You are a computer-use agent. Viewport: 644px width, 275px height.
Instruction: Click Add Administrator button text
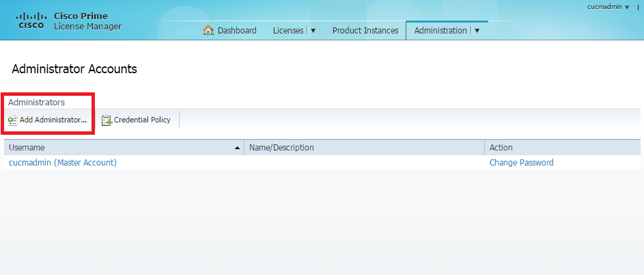(53, 120)
